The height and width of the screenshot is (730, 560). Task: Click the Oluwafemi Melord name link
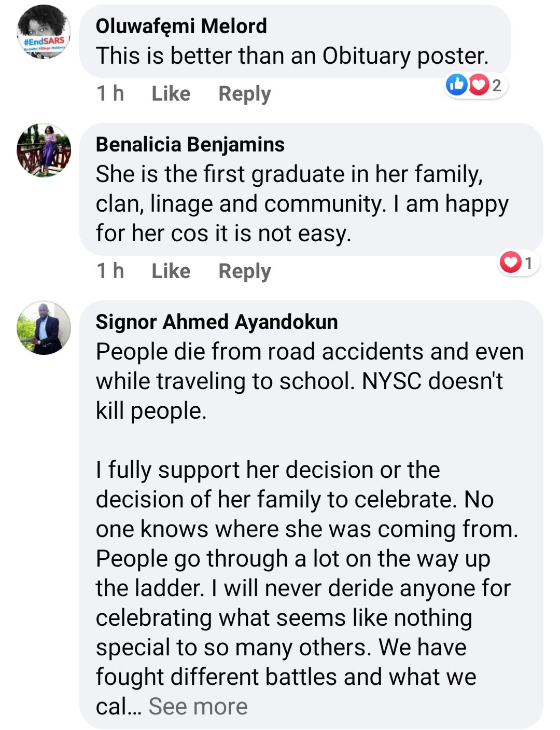coord(181,26)
